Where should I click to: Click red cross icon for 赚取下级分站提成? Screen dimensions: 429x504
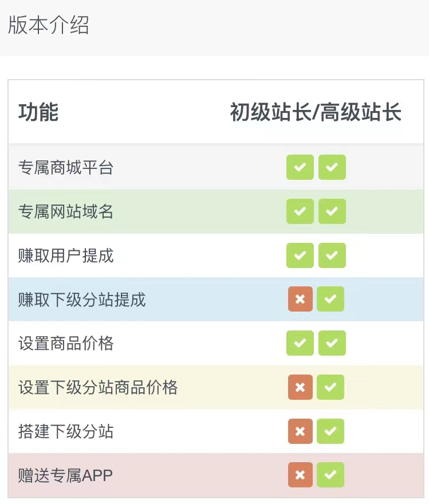(x=300, y=299)
